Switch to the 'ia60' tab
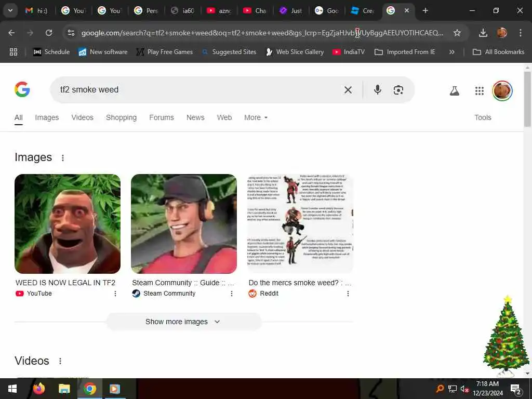The height and width of the screenshot is (399, 532). click(x=182, y=10)
